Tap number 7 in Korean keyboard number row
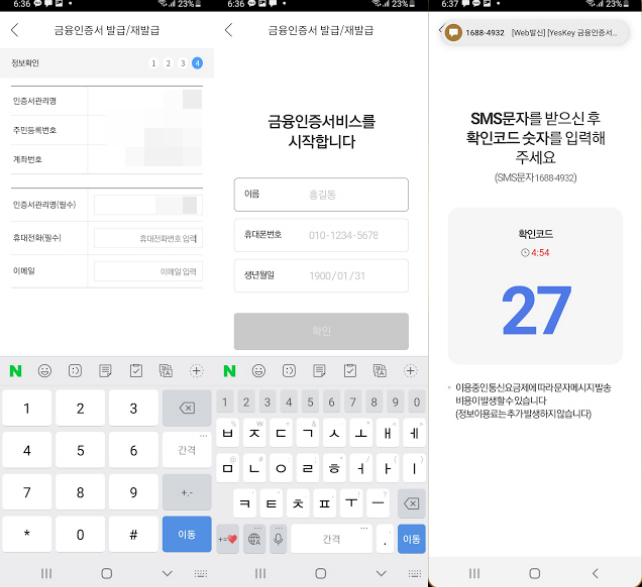The image size is (642, 587). click(353, 402)
